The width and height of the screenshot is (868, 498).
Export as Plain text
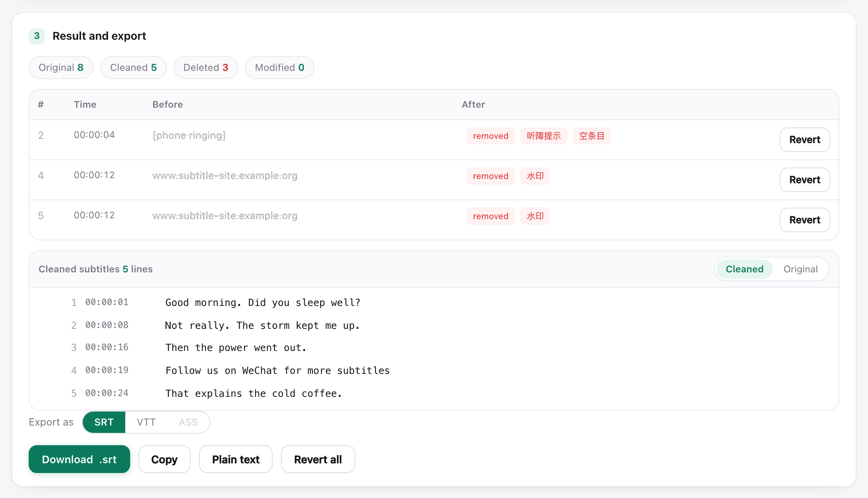click(236, 459)
